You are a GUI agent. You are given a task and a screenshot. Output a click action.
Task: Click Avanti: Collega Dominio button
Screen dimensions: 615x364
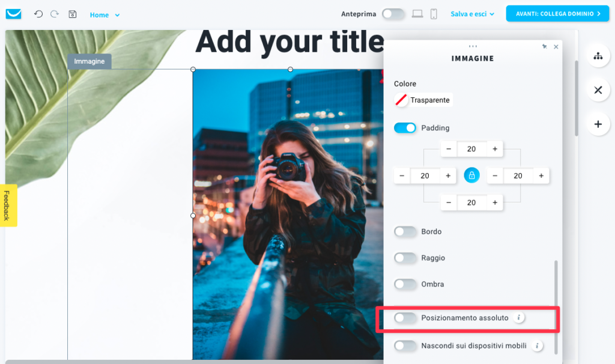557,14
